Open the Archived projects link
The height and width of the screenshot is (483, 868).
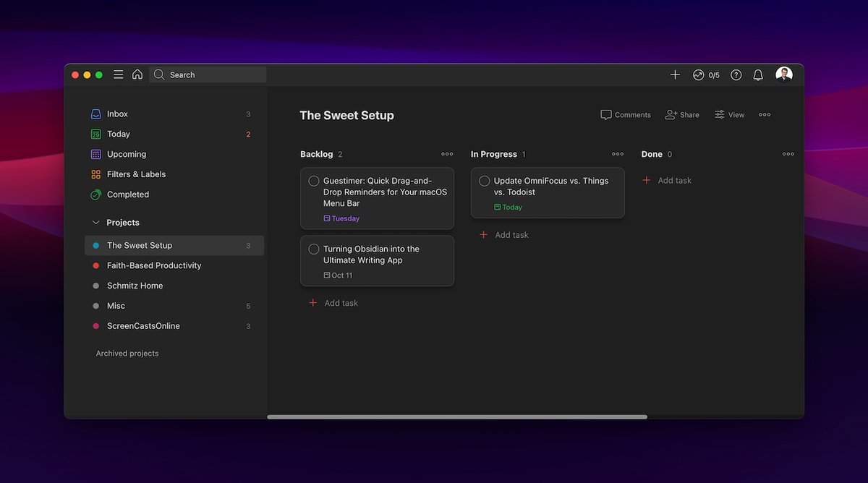coord(127,354)
